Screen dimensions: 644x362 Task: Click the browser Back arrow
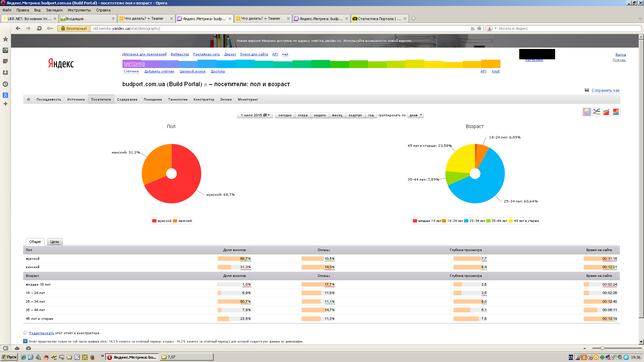[x=18, y=28]
